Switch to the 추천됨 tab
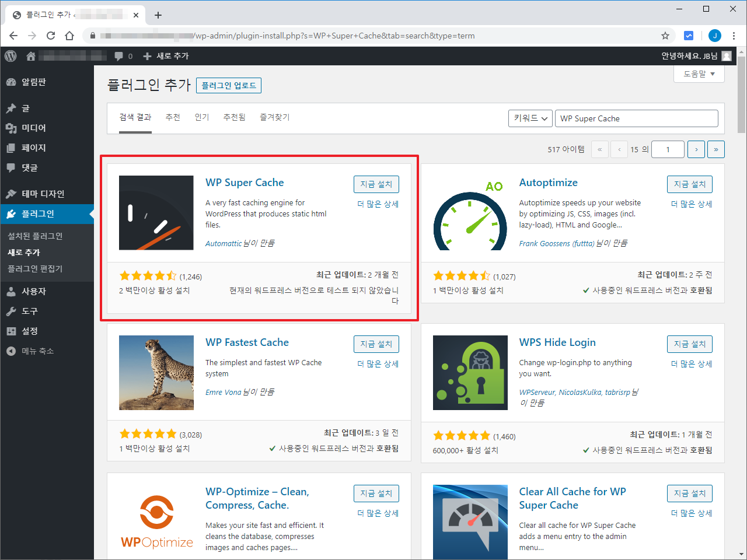The width and height of the screenshot is (747, 560). tap(235, 118)
